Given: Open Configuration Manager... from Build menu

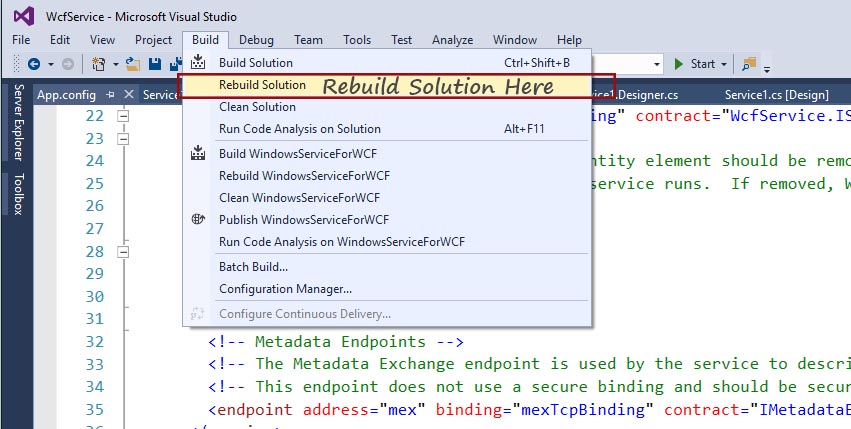Looking at the screenshot, I should [x=386, y=289].
